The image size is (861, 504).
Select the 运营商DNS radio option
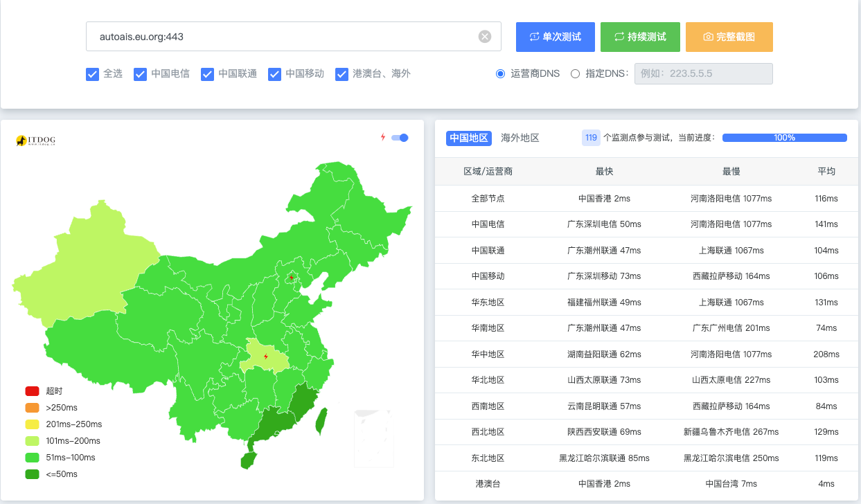tap(500, 74)
